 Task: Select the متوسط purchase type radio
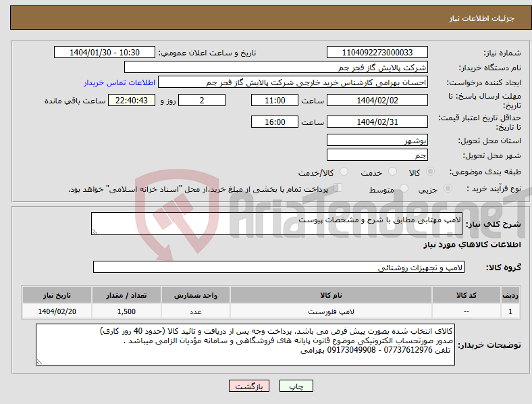pos(404,188)
